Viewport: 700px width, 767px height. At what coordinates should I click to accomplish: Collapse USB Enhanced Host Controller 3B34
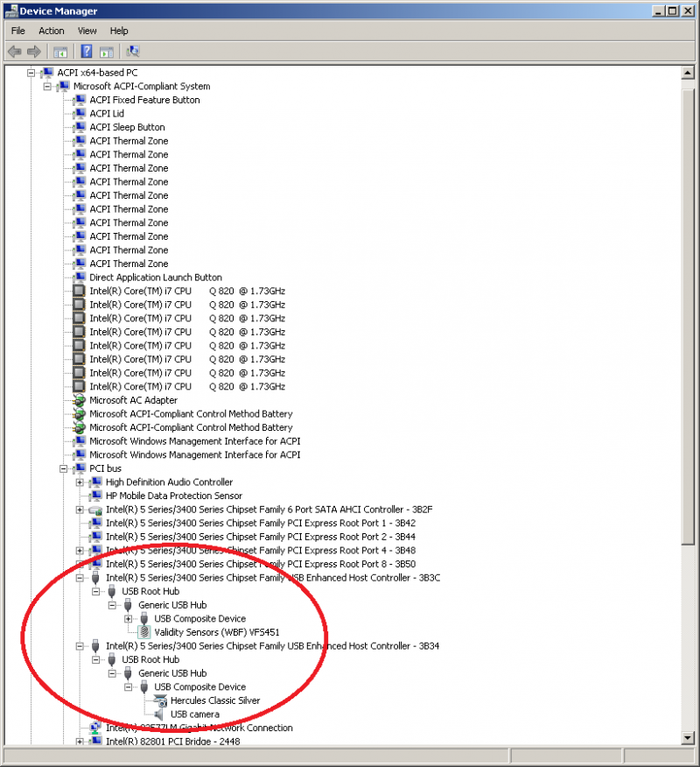click(80, 646)
